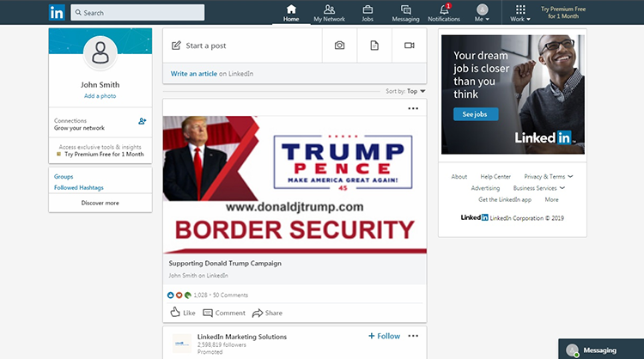Screen dimensions: 644x359
Task: Click the See jobs button in ad
Action: pyautogui.click(x=476, y=114)
